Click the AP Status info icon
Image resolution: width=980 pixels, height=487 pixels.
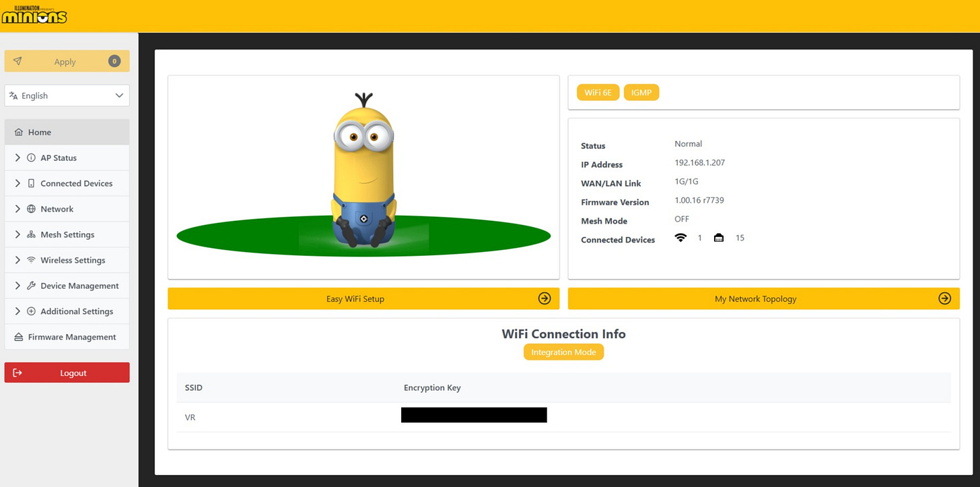31,158
